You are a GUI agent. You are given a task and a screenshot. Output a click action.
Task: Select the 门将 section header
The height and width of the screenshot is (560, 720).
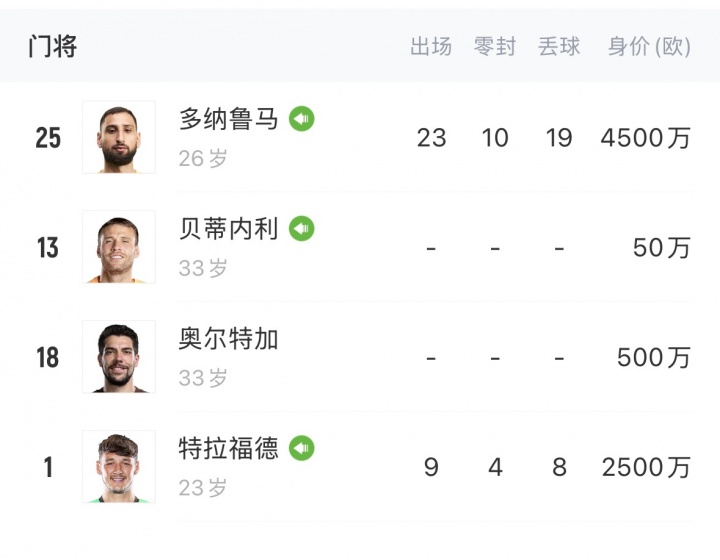[53, 46]
